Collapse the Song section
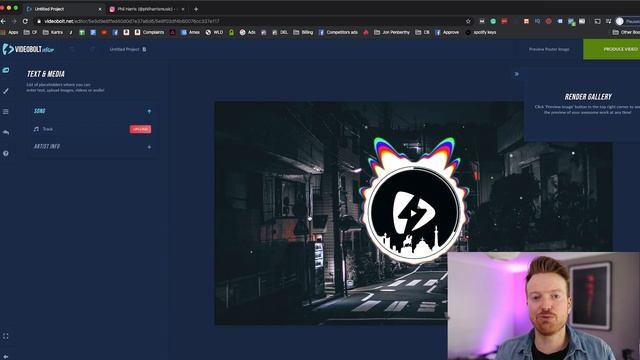640x360 pixels. pos(149,111)
